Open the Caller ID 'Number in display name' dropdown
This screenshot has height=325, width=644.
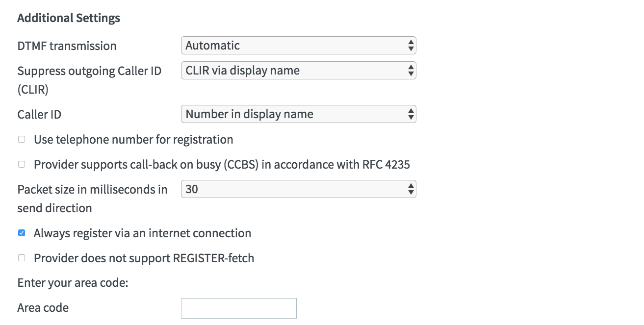(x=298, y=114)
